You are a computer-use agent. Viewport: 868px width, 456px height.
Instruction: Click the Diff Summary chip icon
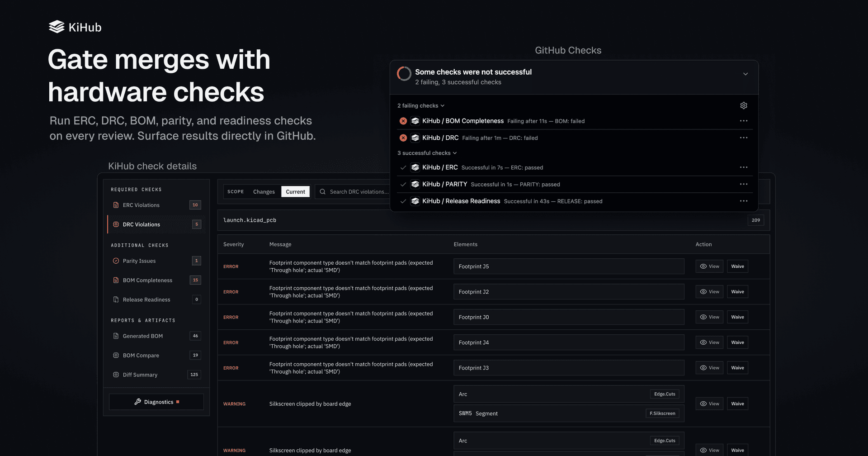pos(116,375)
